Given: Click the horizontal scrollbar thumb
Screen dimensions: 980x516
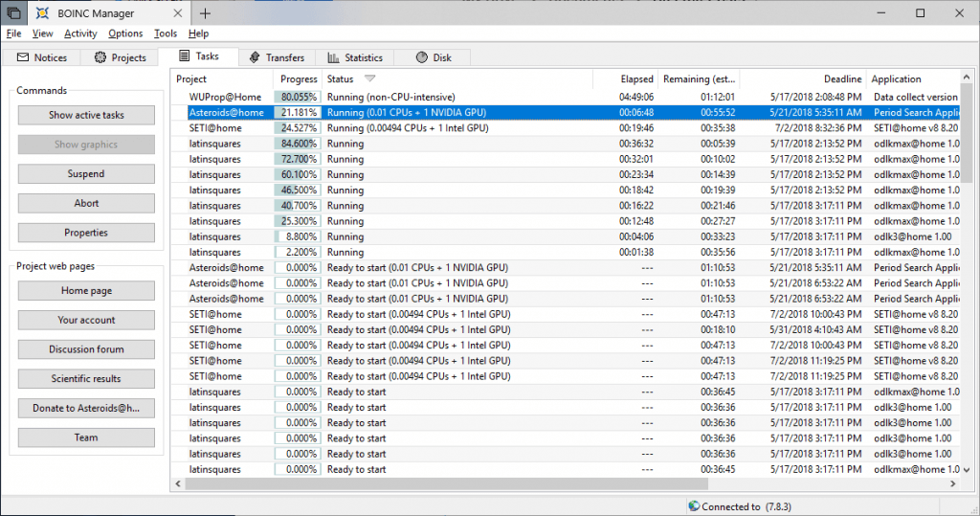Looking at the screenshot, I should pyautogui.click(x=446, y=483).
